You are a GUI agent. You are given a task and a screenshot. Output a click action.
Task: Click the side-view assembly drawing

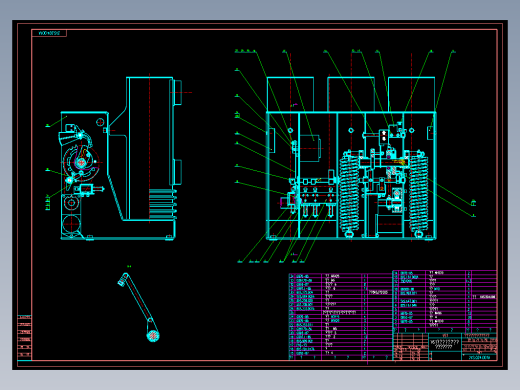pos(120,158)
